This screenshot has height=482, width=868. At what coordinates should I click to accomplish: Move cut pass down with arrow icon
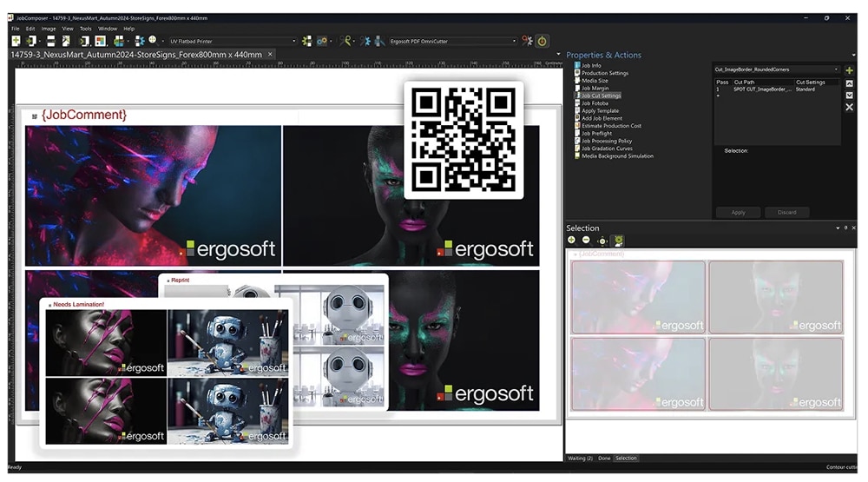pos(849,96)
